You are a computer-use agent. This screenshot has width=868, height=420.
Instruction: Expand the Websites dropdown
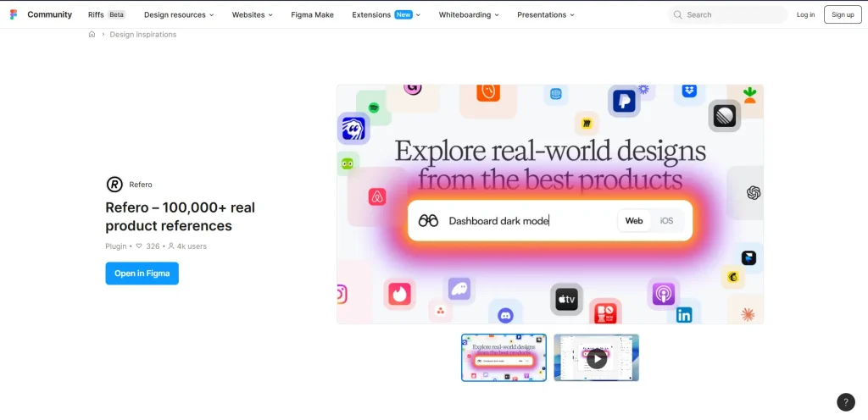[x=253, y=15]
